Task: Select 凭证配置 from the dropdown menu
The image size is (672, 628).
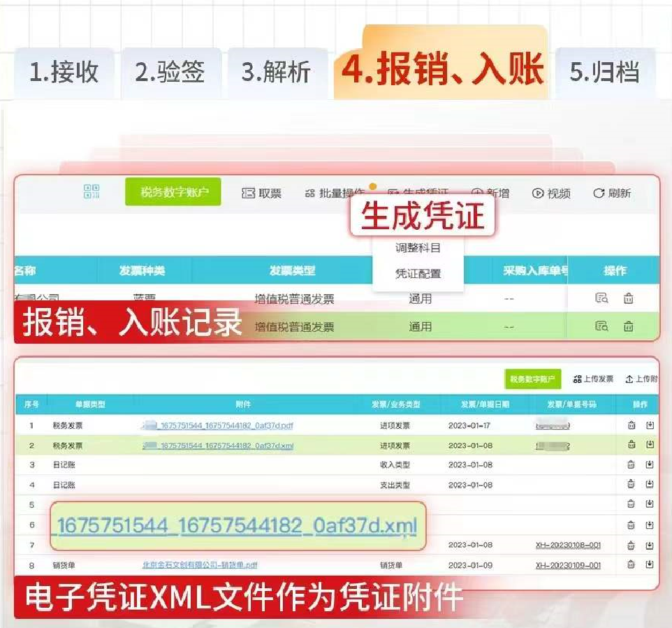Action: pyautogui.click(x=418, y=273)
